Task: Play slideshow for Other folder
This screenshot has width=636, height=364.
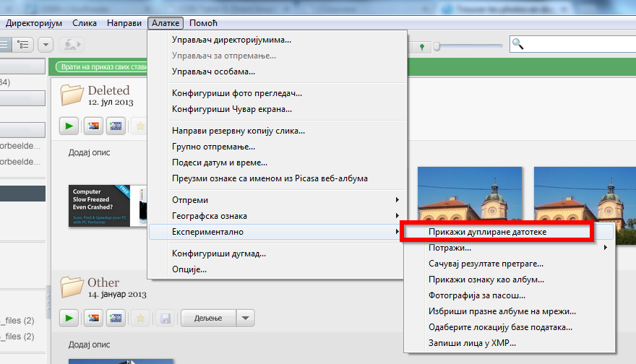Action: (x=69, y=318)
